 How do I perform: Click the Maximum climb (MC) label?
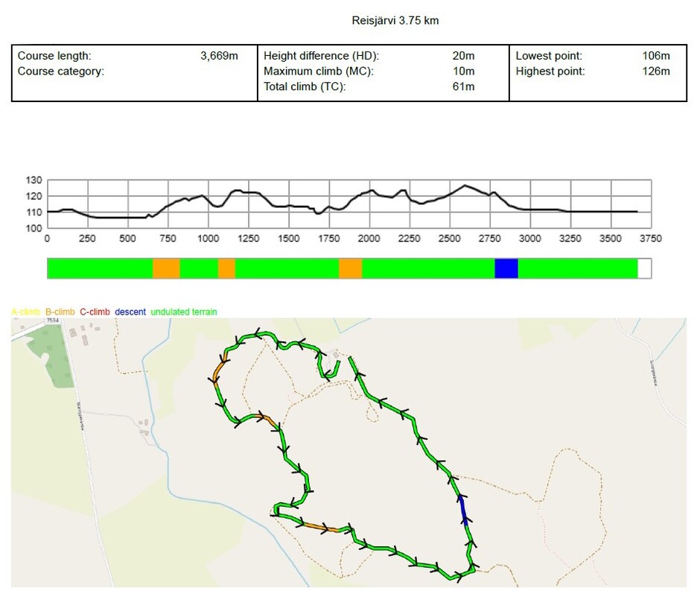[318, 72]
